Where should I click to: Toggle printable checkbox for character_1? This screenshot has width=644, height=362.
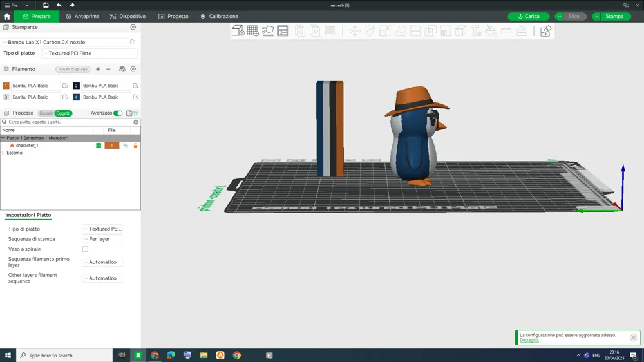coord(99,146)
